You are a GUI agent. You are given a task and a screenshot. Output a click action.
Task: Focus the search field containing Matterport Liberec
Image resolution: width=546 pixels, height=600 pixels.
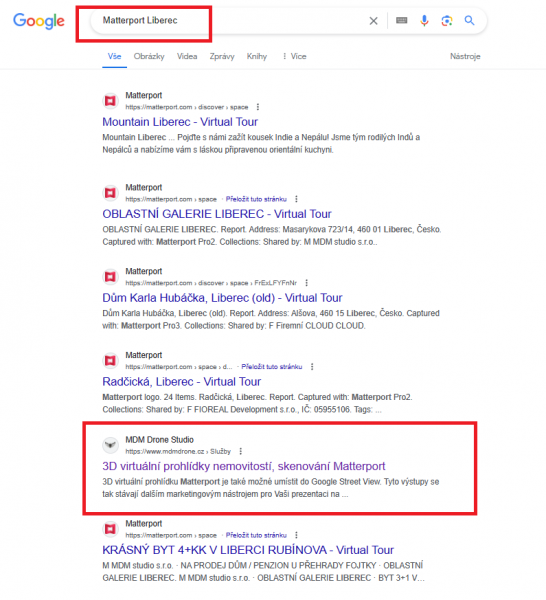[230, 20]
